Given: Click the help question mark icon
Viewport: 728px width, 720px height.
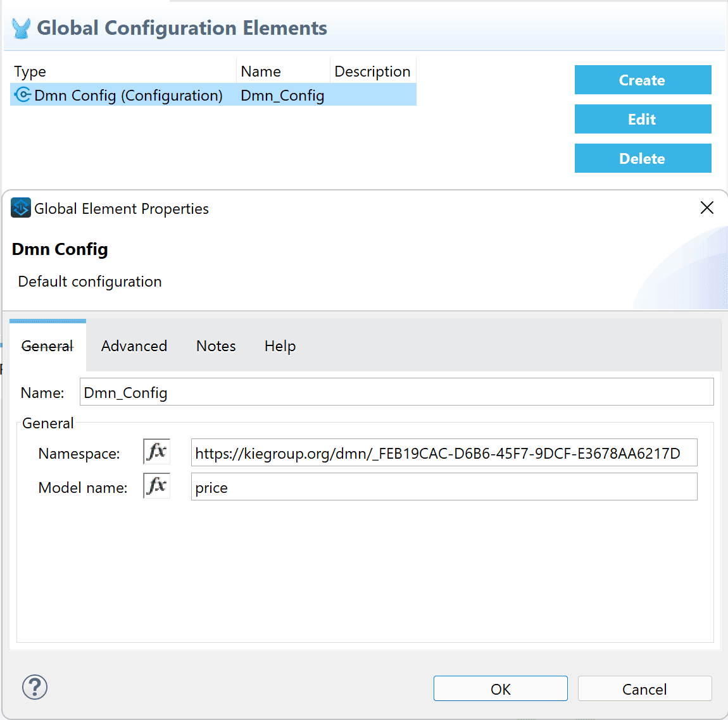Looking at the screenshot, I should [x=35, y=687].
